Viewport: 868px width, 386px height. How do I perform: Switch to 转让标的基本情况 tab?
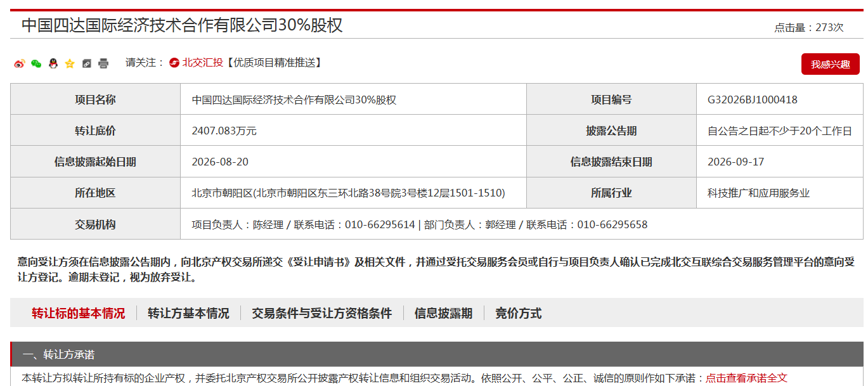pyautogui.click(x=79, y=313)
